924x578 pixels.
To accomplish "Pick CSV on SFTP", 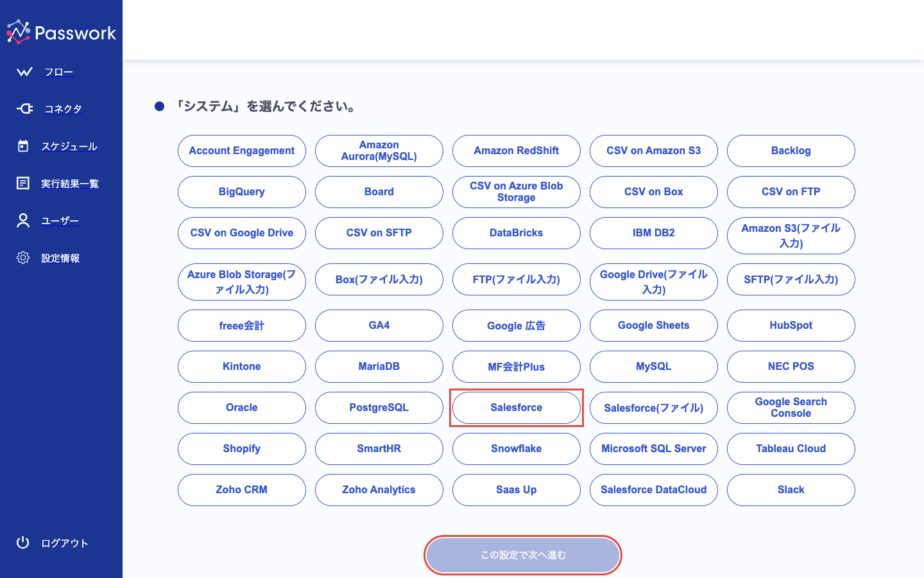I will coord(379,233).
